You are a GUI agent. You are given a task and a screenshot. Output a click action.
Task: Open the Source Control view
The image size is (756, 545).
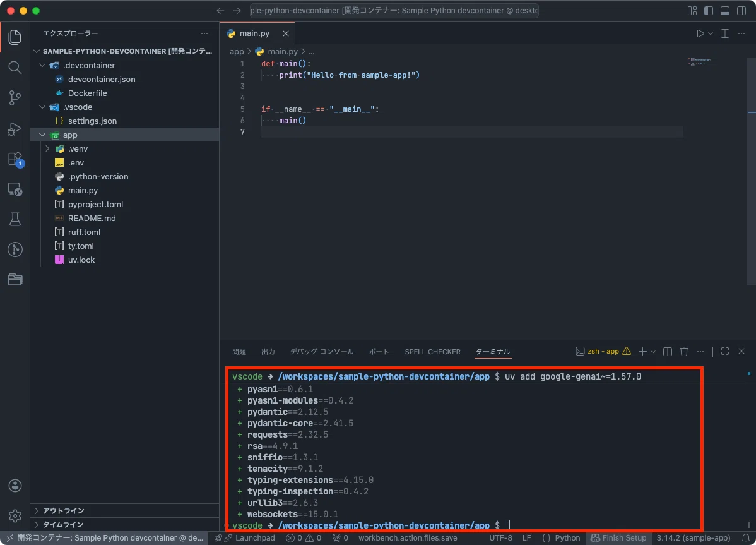(x=15, y=98)
